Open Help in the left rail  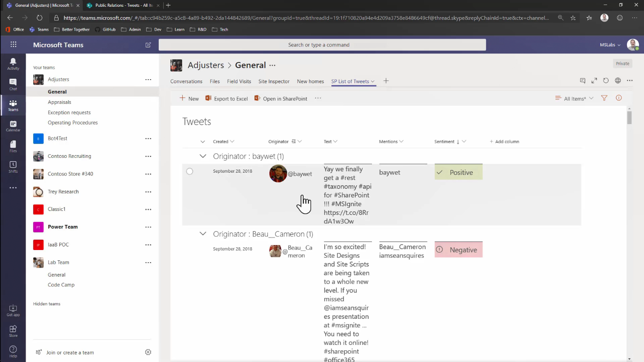(x=13, y=351)
